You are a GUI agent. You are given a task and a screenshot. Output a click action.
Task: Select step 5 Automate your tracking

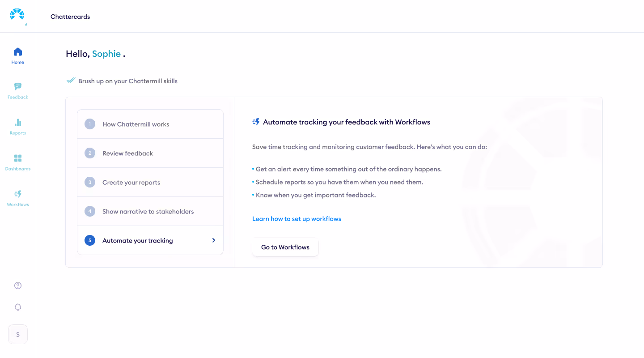[x=150, y=240]
